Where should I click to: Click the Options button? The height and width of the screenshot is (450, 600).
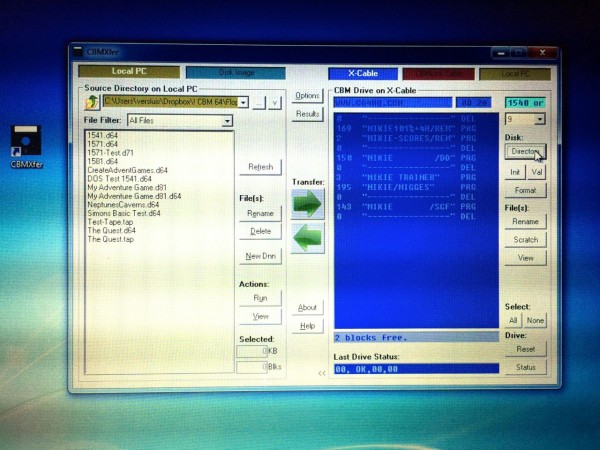tap(307, 96)
